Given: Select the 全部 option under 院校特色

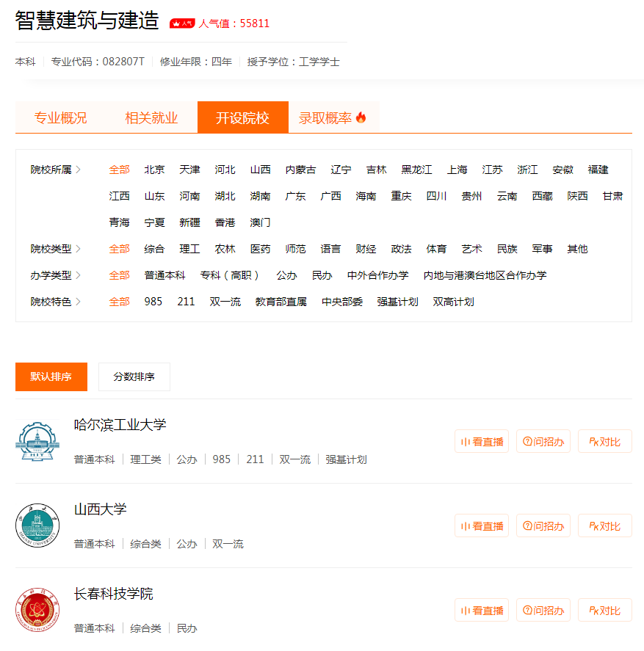Looking at the screenshot, I should tap(119, 301).
